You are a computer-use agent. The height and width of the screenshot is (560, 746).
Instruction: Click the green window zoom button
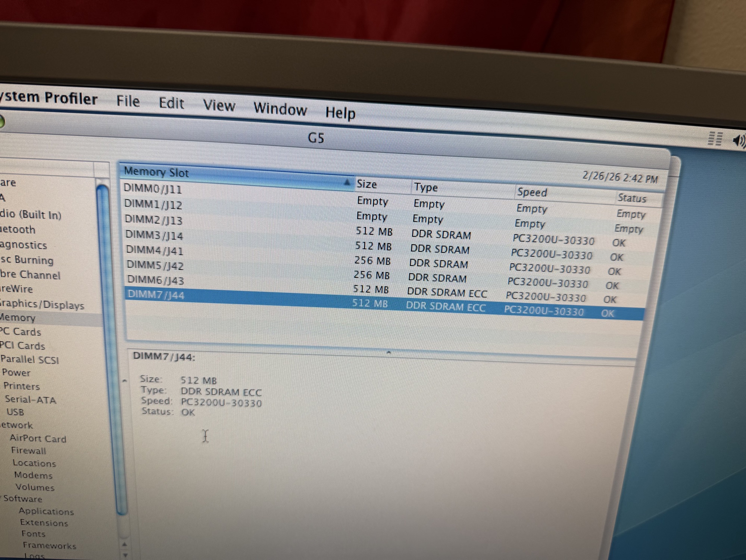pyautogui.click(x=1, y=122)
